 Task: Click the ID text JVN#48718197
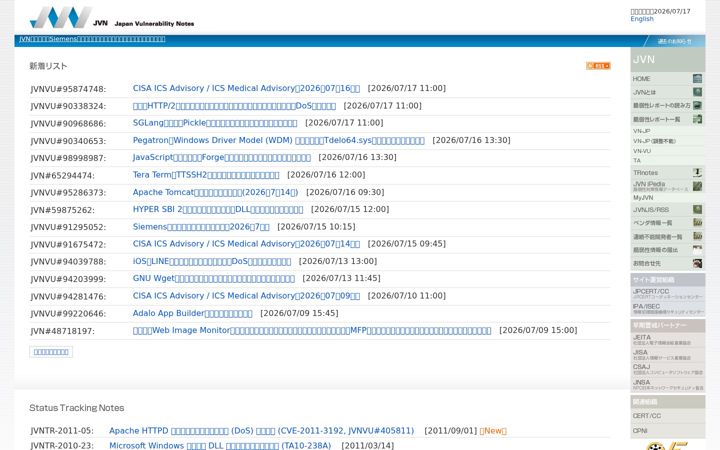(x=62, y=331)
